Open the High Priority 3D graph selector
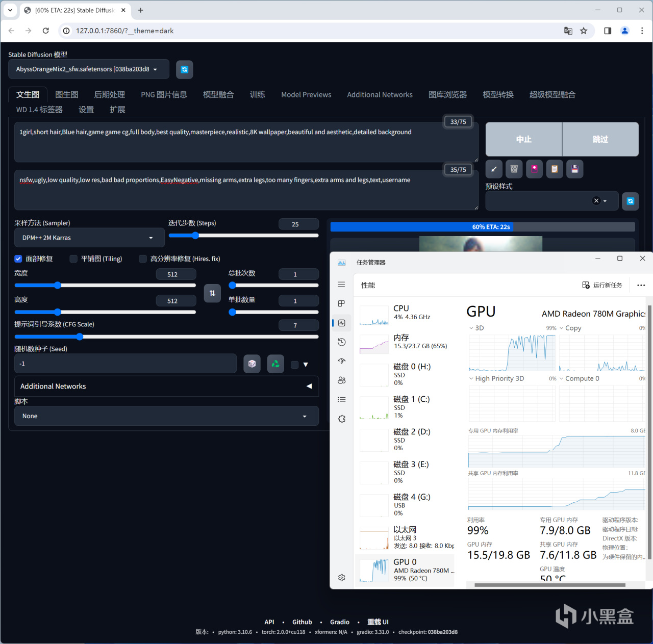The width and height of the screenshot is (653, 644). [x=496, y=378]
